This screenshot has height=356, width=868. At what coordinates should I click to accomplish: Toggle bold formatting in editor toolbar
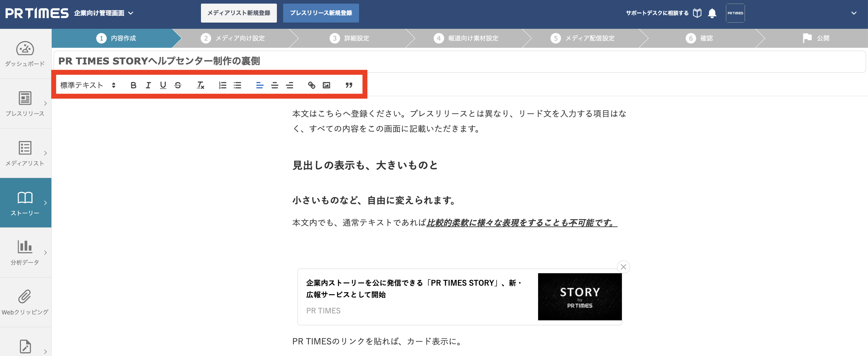point(134,85)
